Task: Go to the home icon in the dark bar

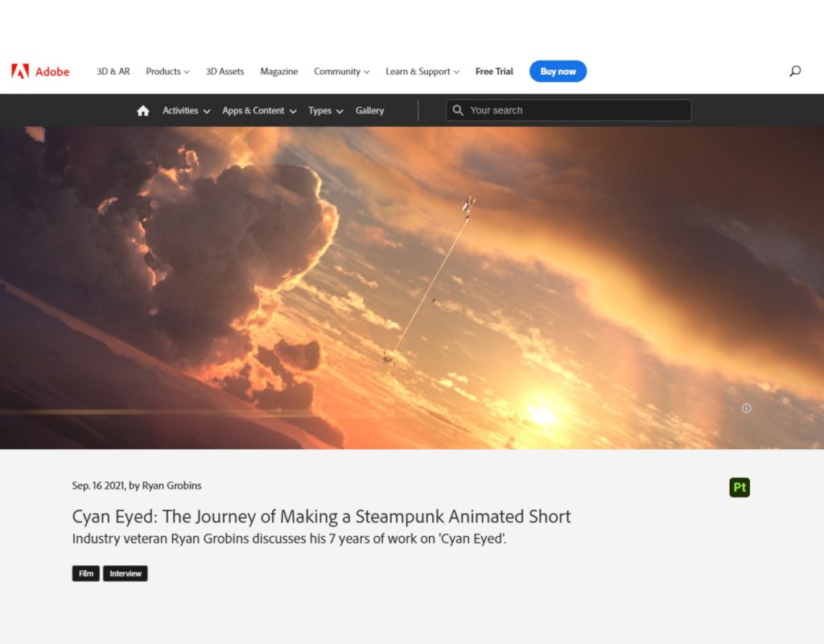Action: (143, 110)
